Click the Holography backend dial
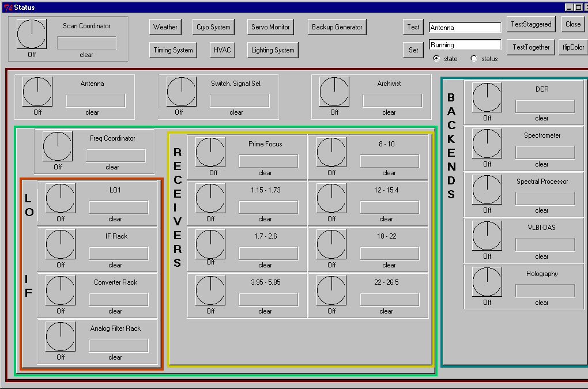The height and width of the screenshot is (389, 588). pyautogui.click(x=487, y=282)
